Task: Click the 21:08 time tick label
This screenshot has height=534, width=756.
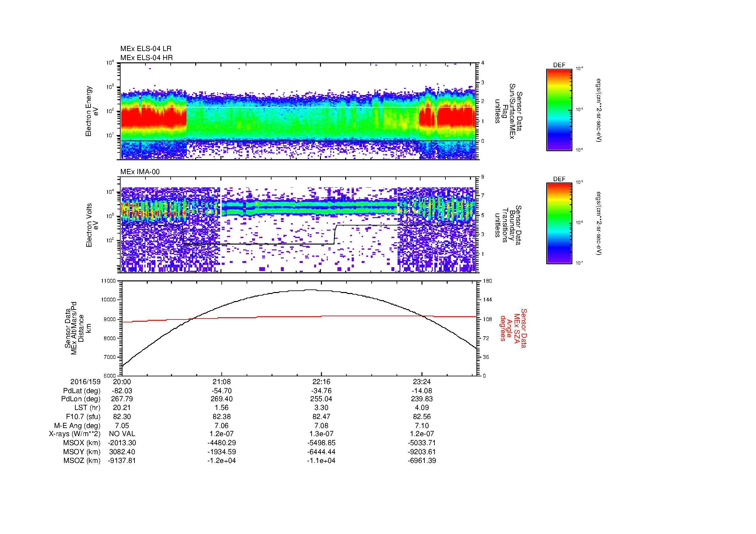Action: click(x=222, y=382)
